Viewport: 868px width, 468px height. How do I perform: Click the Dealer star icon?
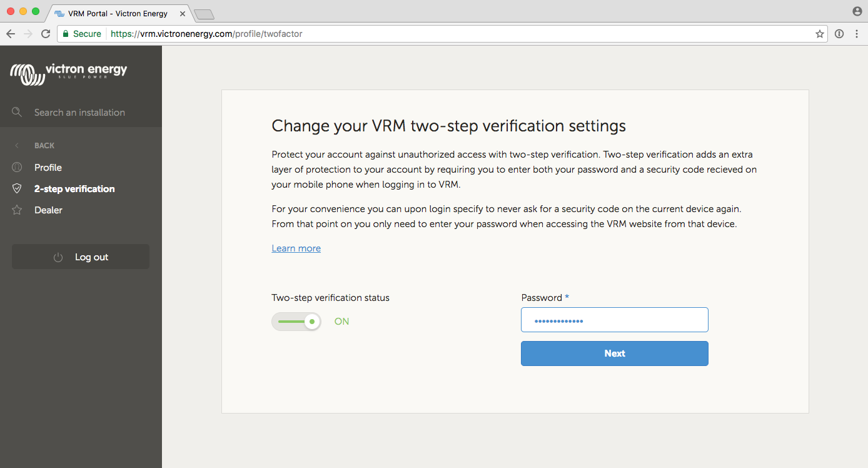click(x=17, y=210)
